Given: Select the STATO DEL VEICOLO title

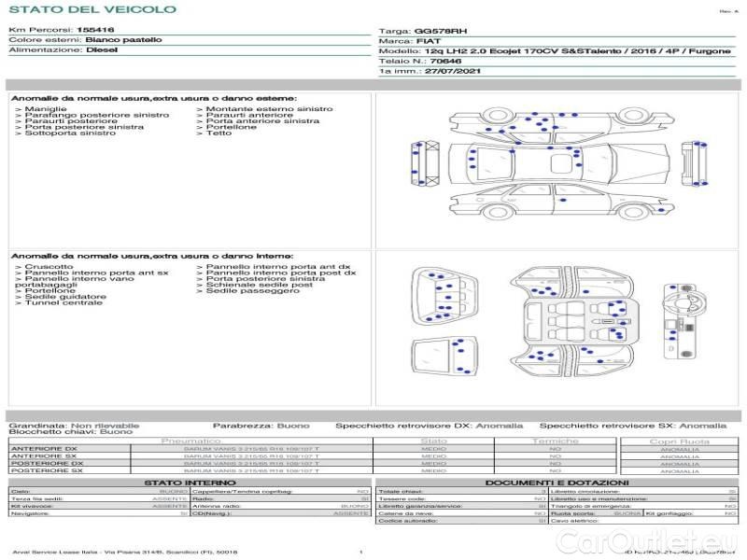Looking at the screenshot, I should point(92,9).
